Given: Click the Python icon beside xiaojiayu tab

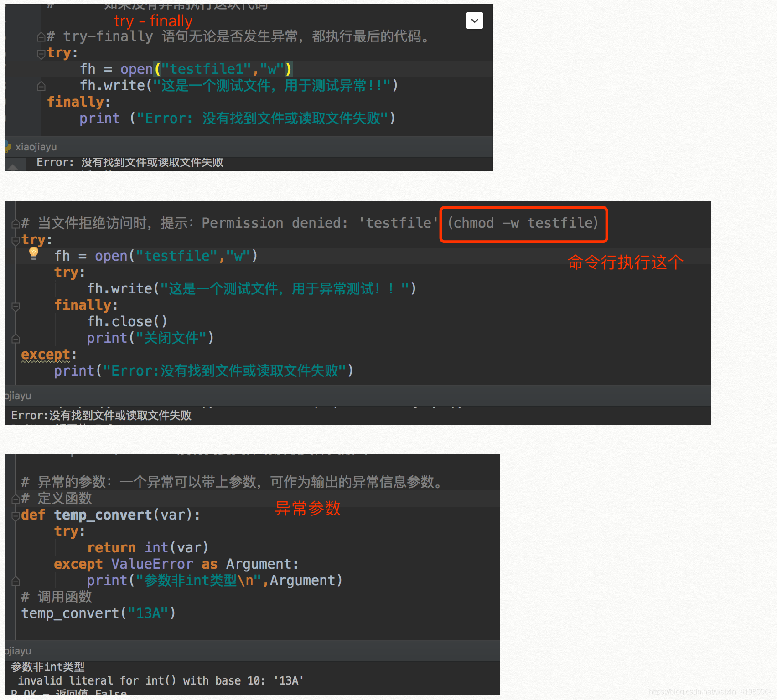Looking at the screenshot, I should pyautogui.click(x=7, y=147).
